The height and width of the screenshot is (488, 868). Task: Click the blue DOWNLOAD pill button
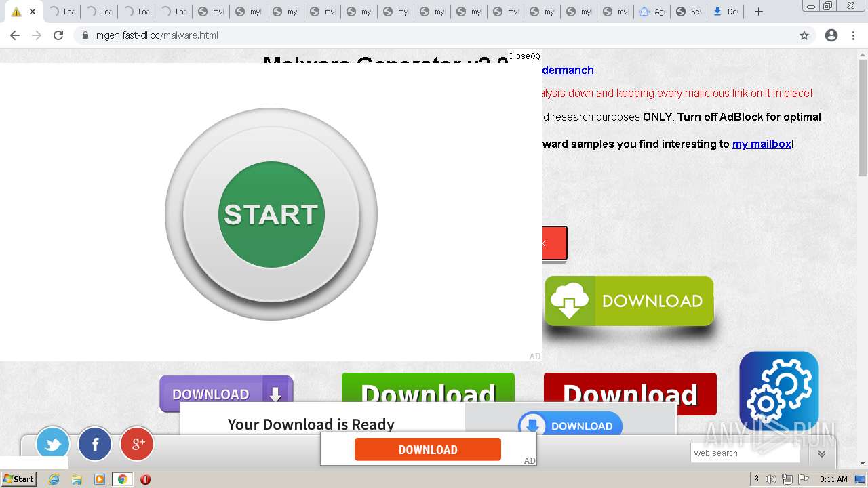click(570, 425)
